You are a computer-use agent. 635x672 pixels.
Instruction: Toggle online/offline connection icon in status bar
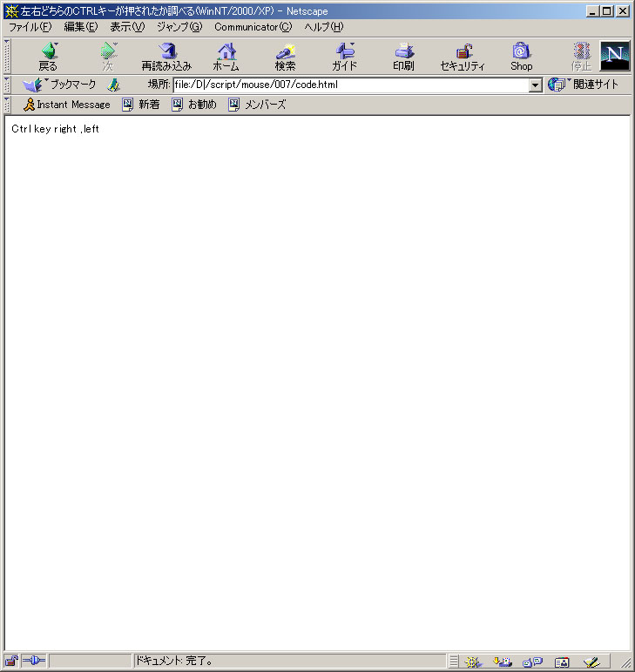coord(34,662)
